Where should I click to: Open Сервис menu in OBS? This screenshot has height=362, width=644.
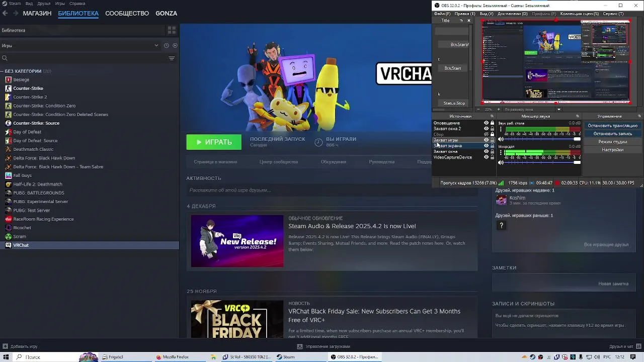tap(613, 14)
